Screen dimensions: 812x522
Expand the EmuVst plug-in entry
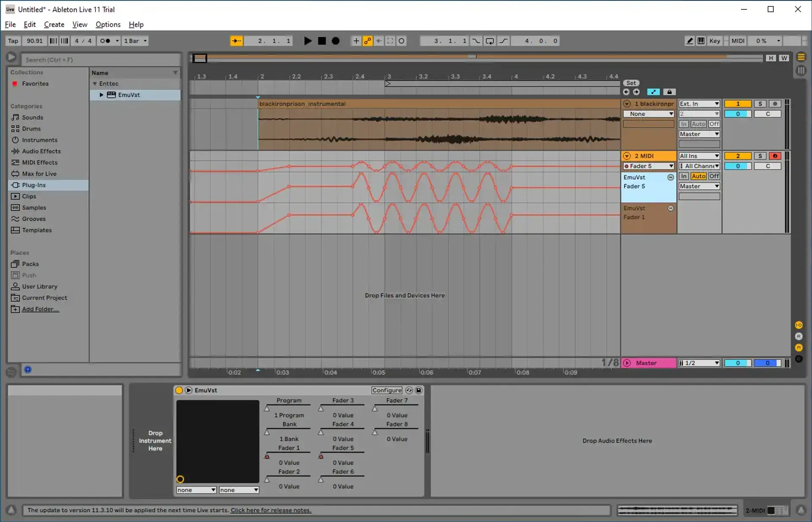coord(101,95)
